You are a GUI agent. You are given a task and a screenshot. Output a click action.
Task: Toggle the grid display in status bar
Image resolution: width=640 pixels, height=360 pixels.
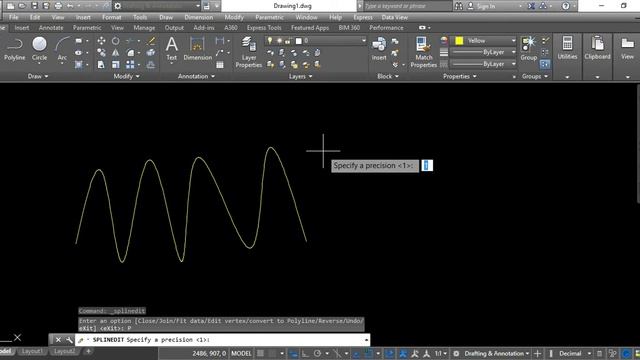[260, 353]
